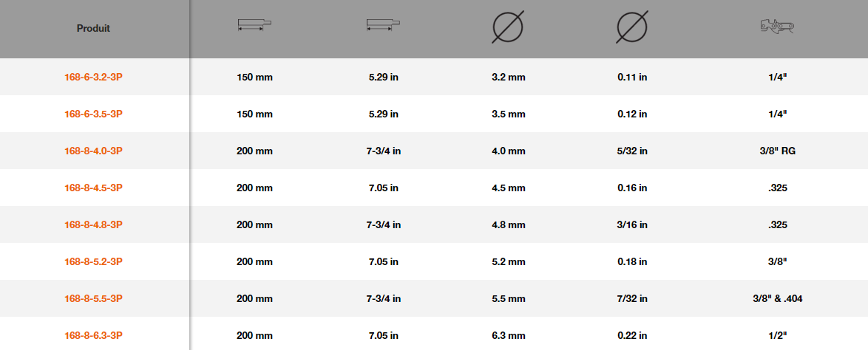Open product 168-8-4.0-3P link

pyautogui.click(x=94, y=151)
